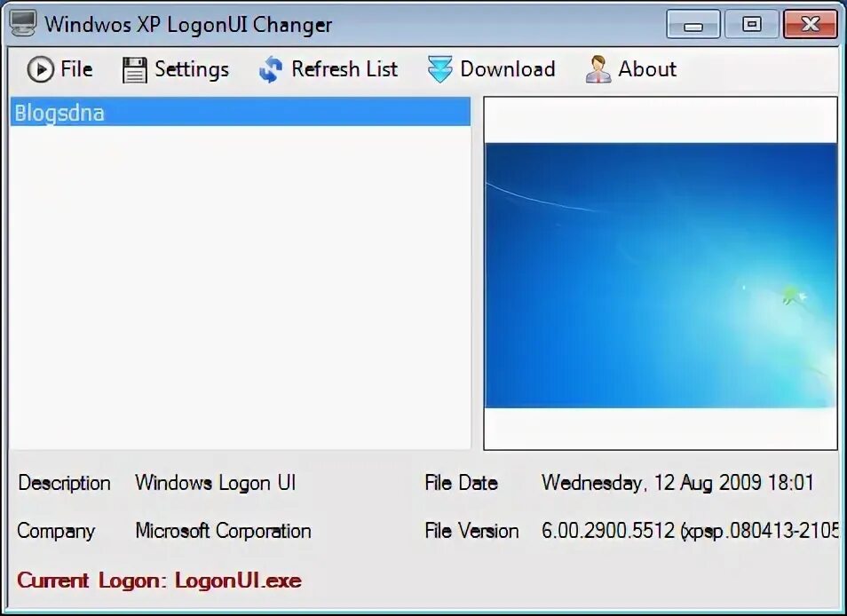Choose Refresh List in the toolbar

(344, 69)
